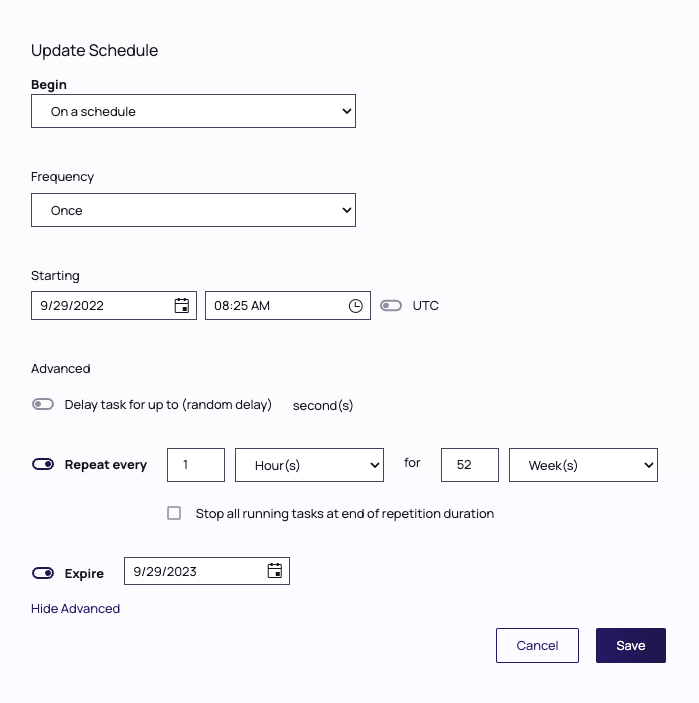Click the Save button

[630, 646]
